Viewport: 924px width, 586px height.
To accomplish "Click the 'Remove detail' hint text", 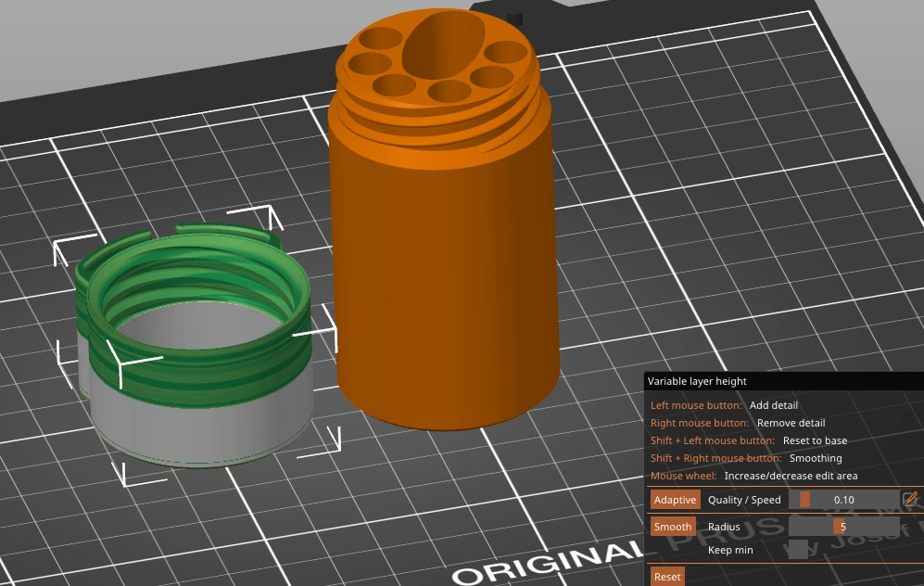I will coord(791,423).
